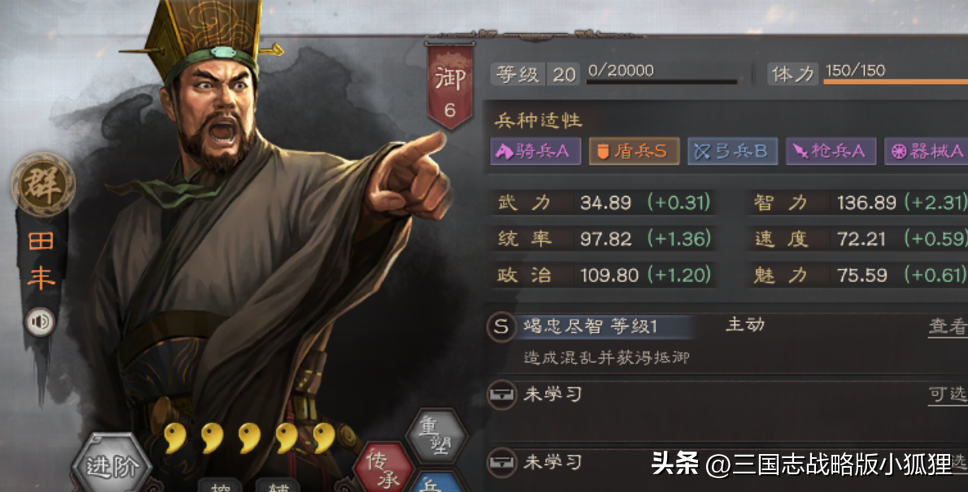Select the 盾兵S troop type tag

click(x=634, y=151)
